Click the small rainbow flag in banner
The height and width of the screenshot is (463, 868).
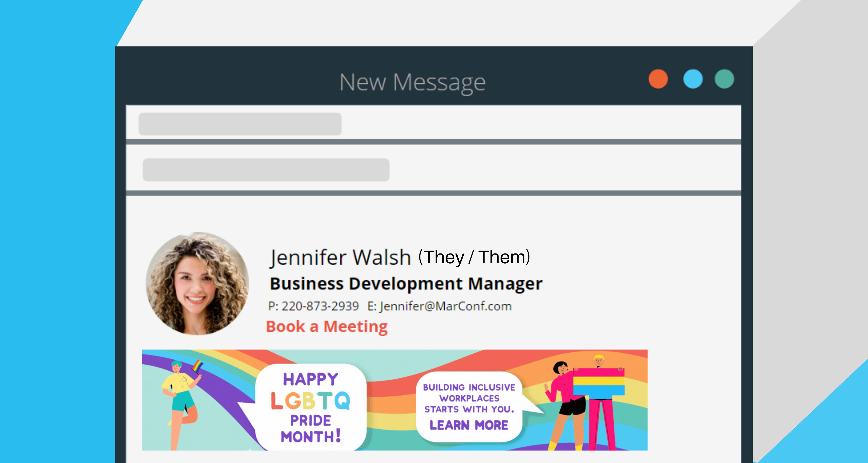pyautogui.click(x=197, y=366)
